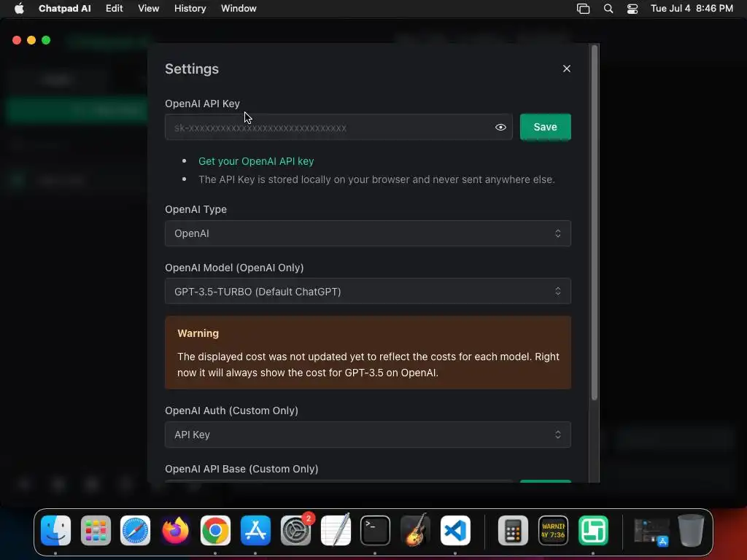The image size is (747, 560).
Task: Open the Chatpad AI menu
Action: coord(65,9)
